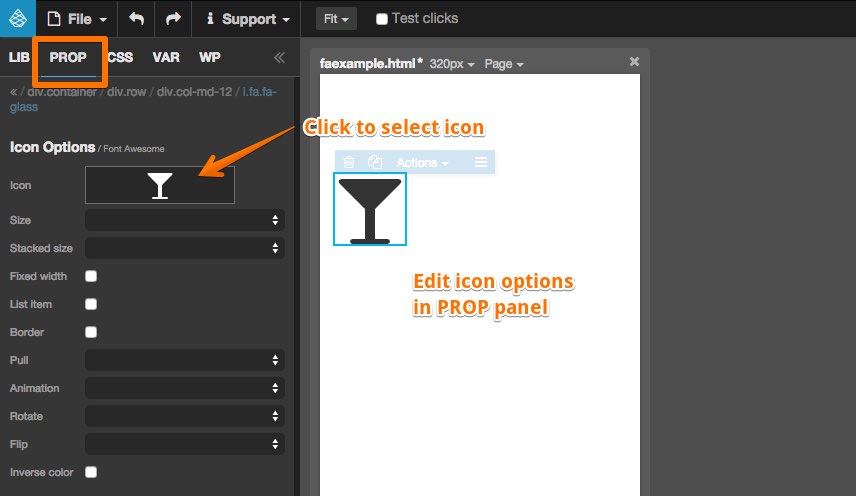856x496 pixels.
Task: Click the redo arrow icon
Action: click(173, 19)
